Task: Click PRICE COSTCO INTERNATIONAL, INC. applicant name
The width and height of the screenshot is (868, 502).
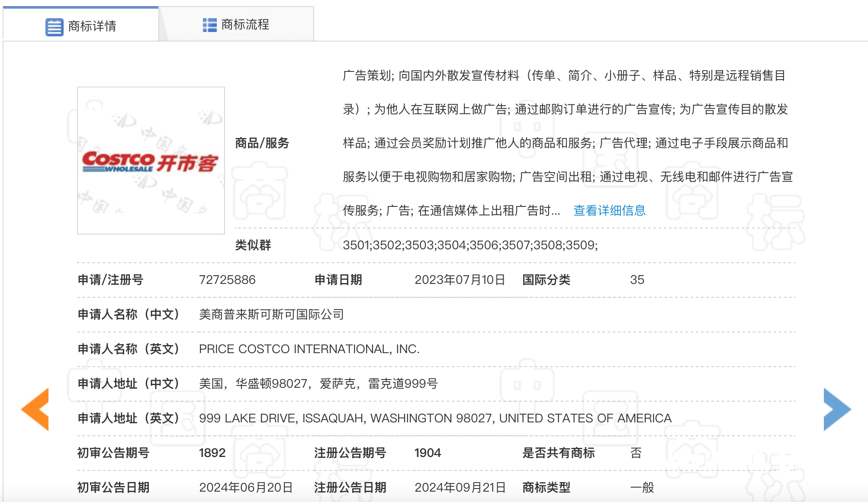Action: coord(309,349)
